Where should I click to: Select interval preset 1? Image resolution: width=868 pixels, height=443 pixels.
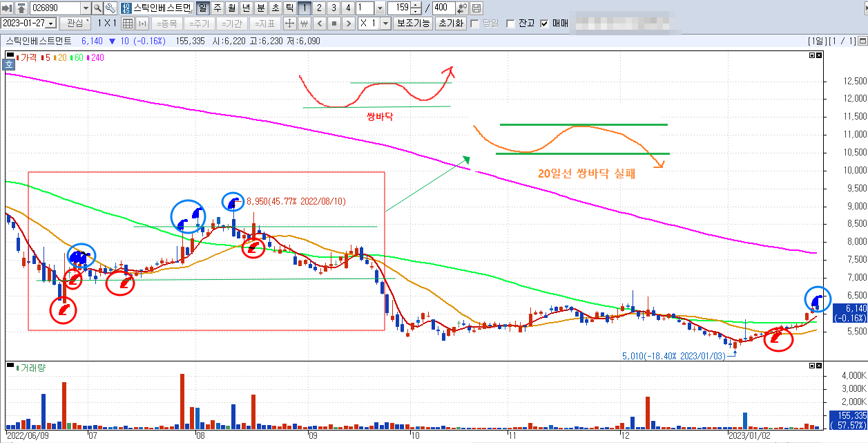tap(305, 8)
